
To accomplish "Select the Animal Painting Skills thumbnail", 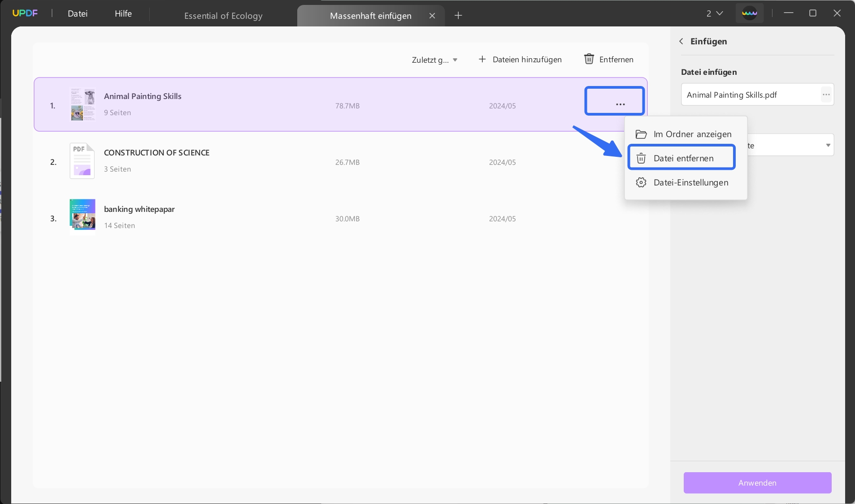I will [83, 104].
